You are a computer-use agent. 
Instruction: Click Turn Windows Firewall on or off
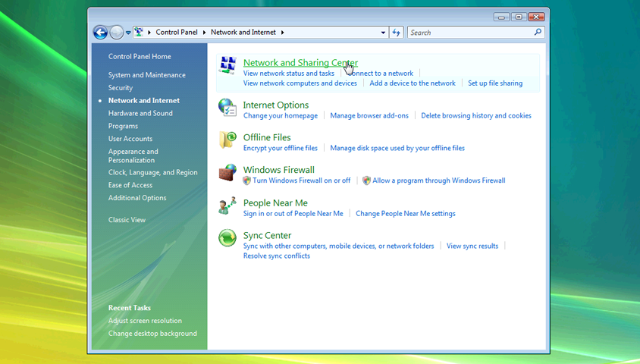pos(301,180)
